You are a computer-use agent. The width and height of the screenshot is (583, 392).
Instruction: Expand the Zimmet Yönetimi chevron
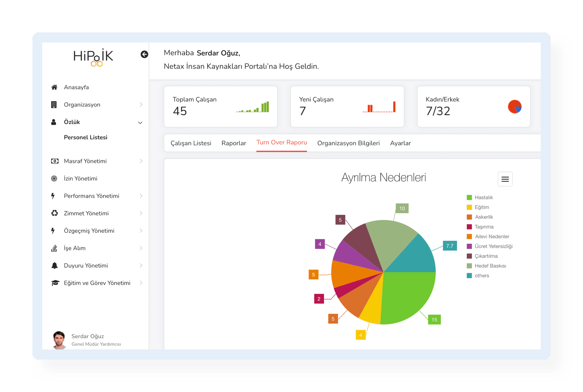click(x=141, y=213)
